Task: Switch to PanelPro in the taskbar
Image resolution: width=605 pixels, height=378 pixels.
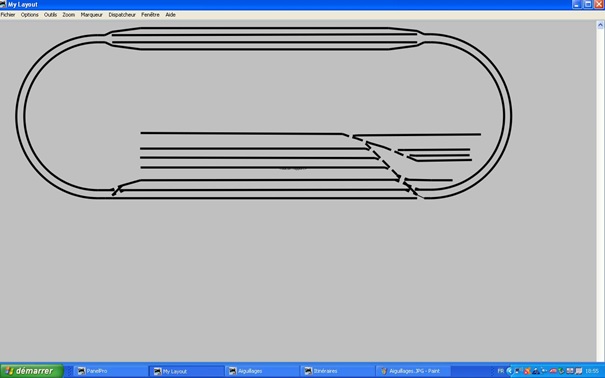Action: (110, 371)
